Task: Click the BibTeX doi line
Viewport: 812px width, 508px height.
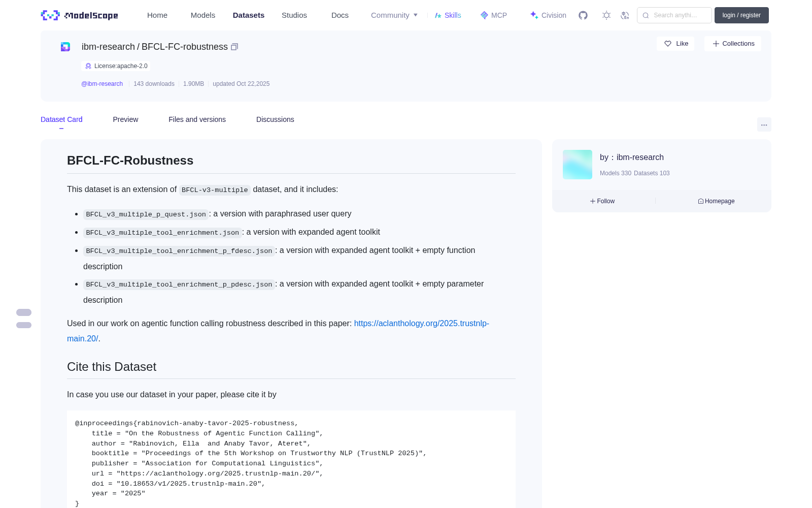Action: point(179,484)
